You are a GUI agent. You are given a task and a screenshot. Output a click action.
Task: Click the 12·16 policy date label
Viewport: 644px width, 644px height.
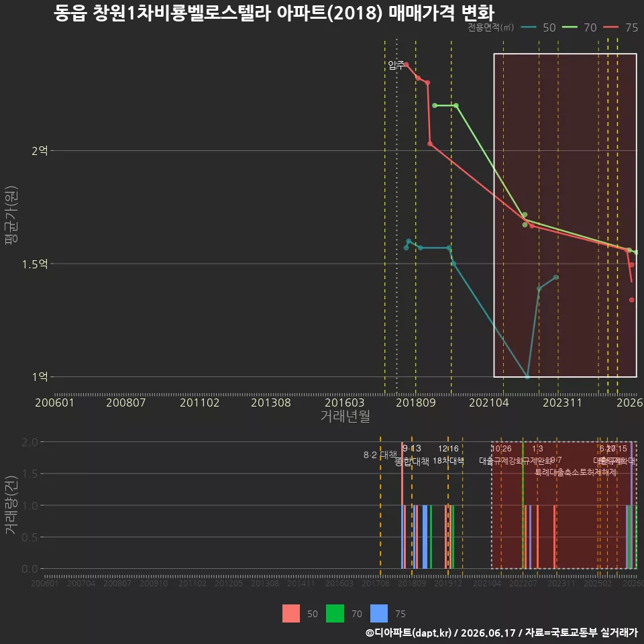(448, 449)
